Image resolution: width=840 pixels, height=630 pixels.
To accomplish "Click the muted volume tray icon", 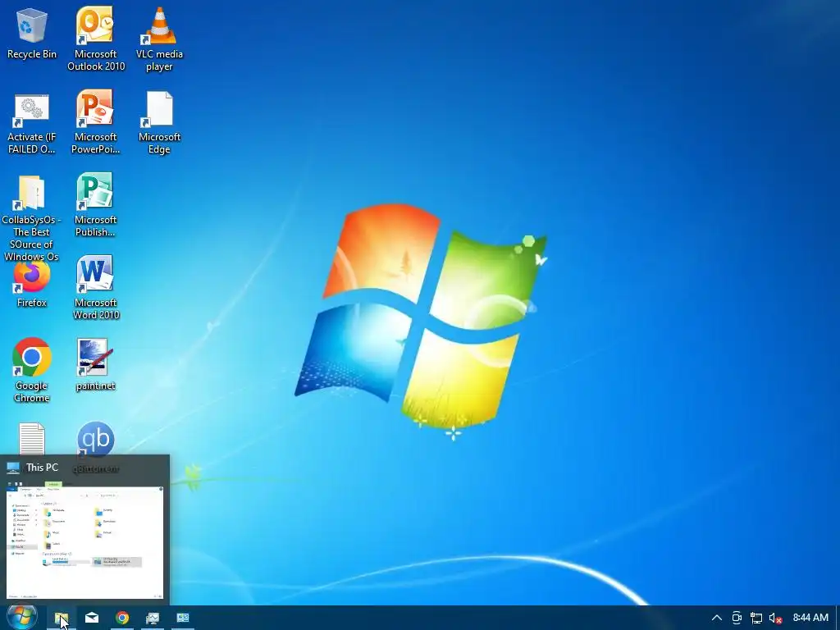I will coord(775,619).
